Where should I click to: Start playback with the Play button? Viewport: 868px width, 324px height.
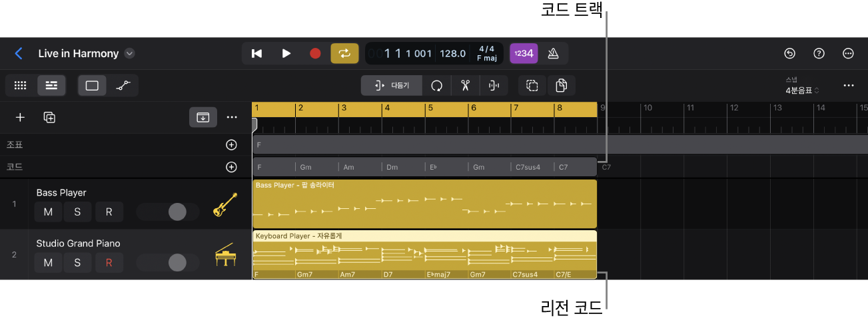point(286,54)
